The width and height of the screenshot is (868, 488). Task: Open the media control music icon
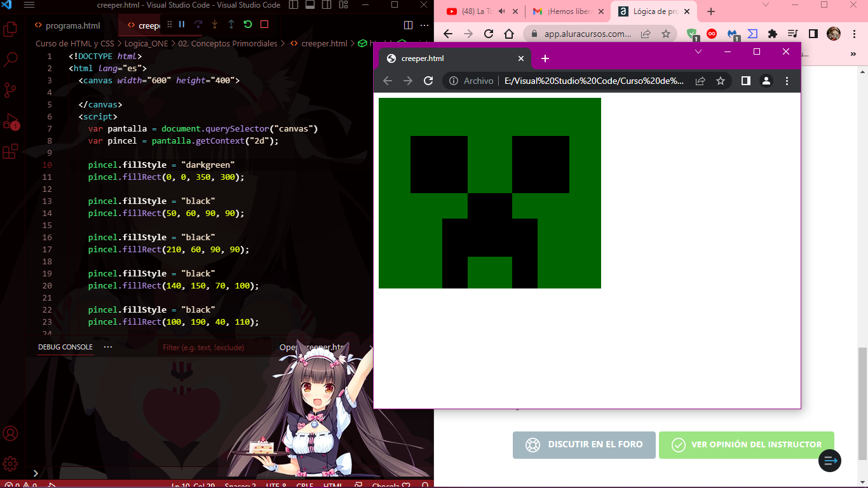pos(792,34)
